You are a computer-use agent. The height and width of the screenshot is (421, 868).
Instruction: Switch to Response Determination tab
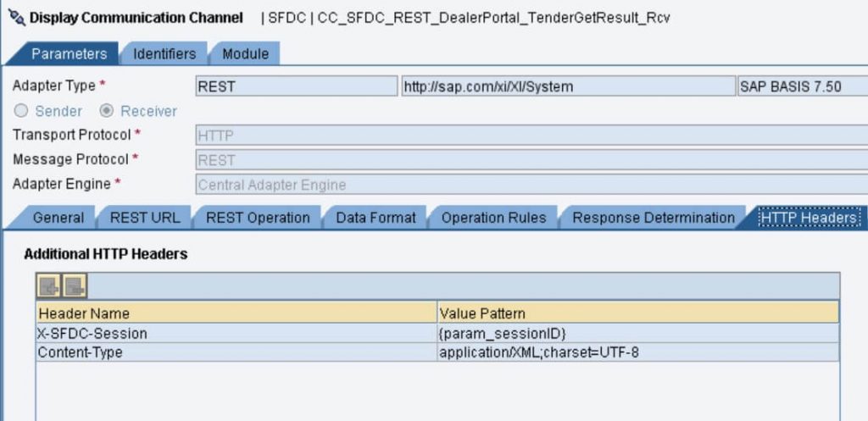(x=654, y=218)
